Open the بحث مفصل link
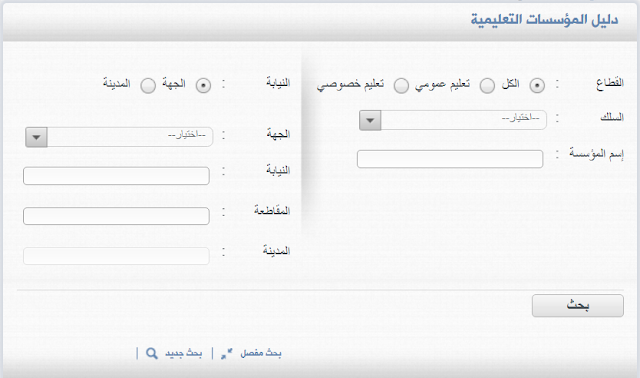Image resolution: width=640 pixels, height=378 pixels. coord(261,353)
